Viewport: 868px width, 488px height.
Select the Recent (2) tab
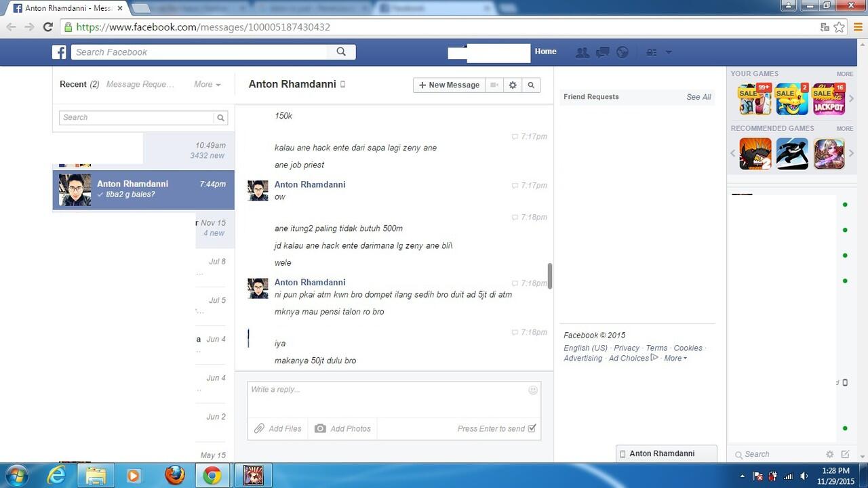pyautogui.click(x=79, y=84)
